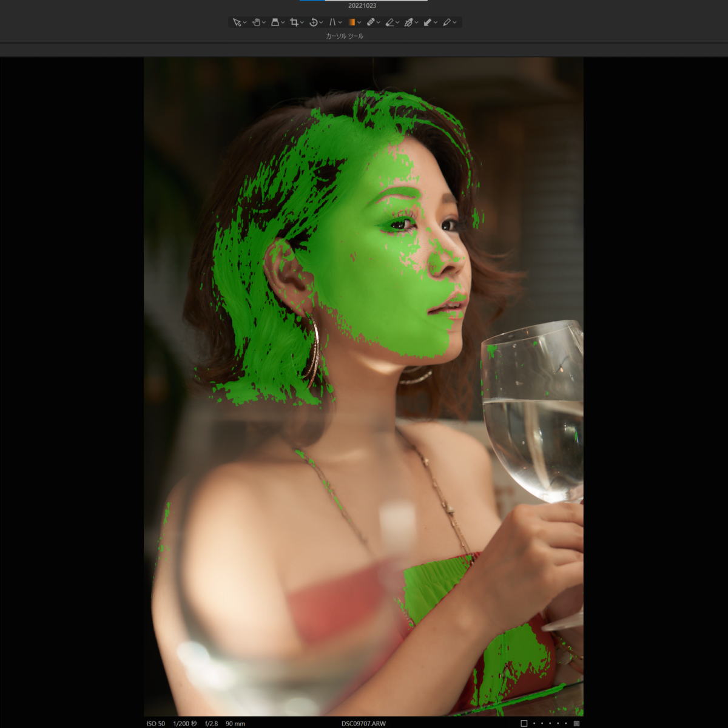Expand the cursor tool dropdown arrow

244,23
